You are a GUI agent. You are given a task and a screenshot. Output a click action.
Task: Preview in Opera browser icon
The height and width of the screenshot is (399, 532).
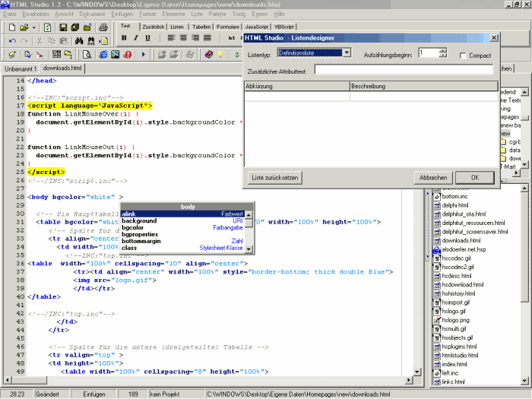128,54
